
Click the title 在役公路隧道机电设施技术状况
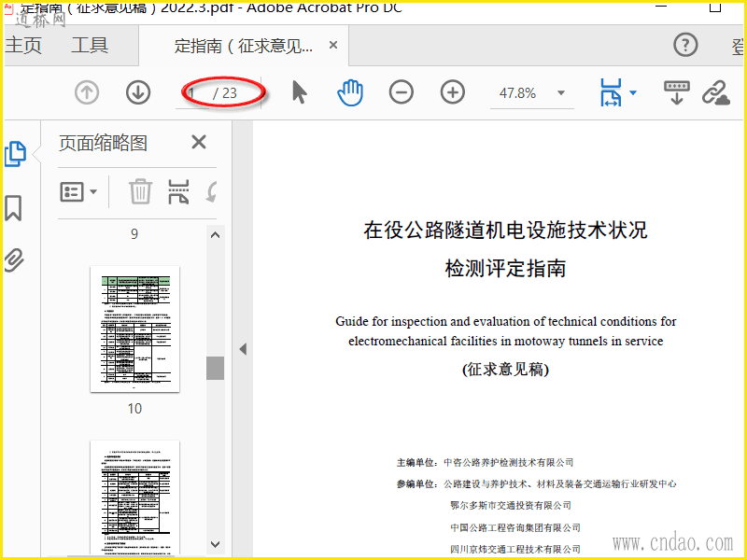505,230
